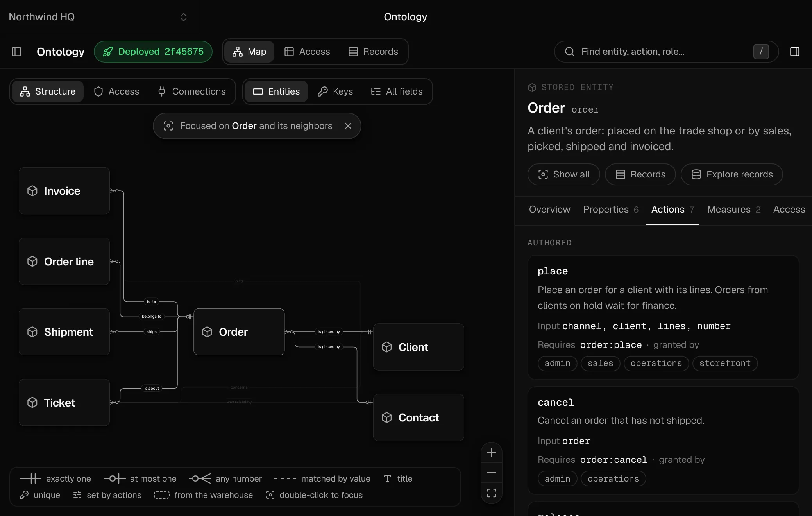Switch to the Map view tab

[x=249, y=52]
